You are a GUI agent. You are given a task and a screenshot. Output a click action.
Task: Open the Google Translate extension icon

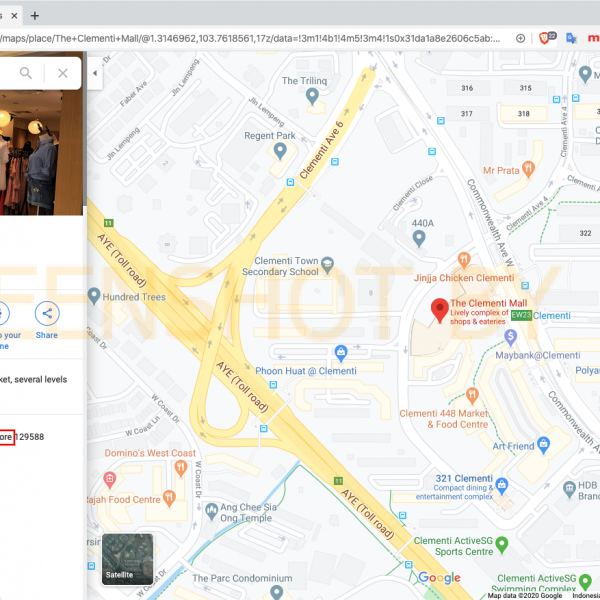(571, 38)
